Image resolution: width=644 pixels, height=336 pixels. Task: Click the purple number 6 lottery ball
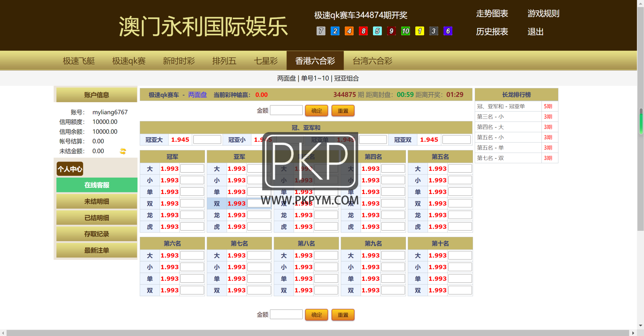tap(448, 31)
